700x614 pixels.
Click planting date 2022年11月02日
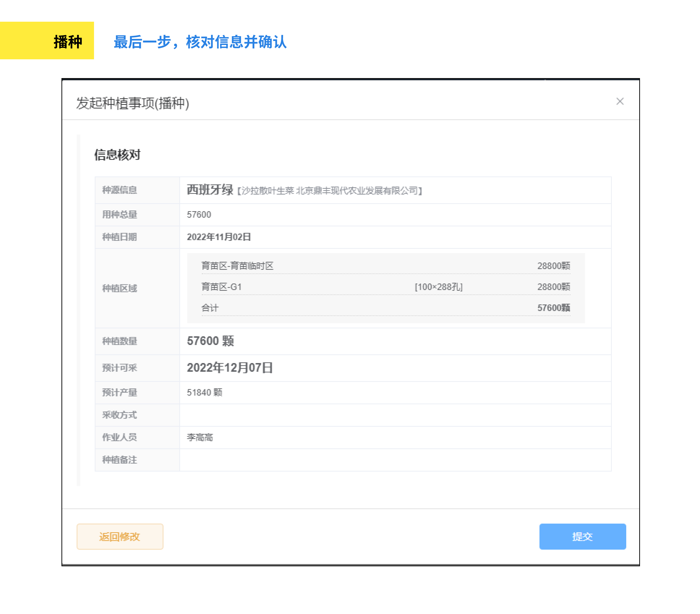pyautogui.click(x=219, y=237)
